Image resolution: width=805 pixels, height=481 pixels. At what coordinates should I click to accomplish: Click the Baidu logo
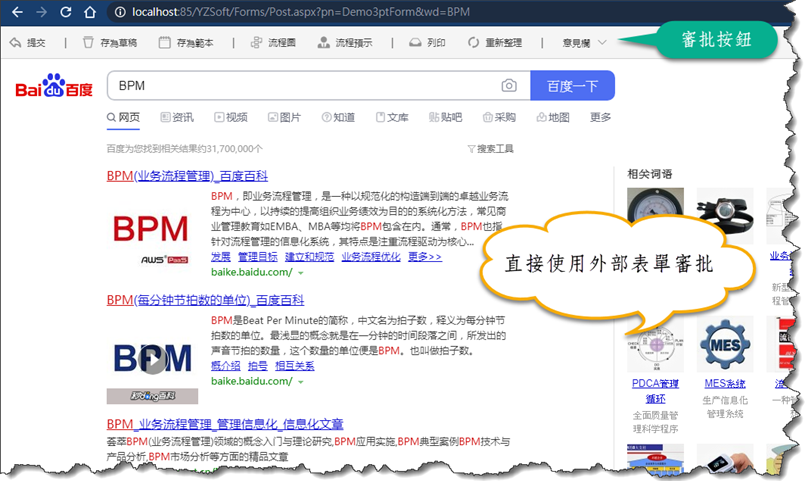pyautogui.click(x=54, y=86)
